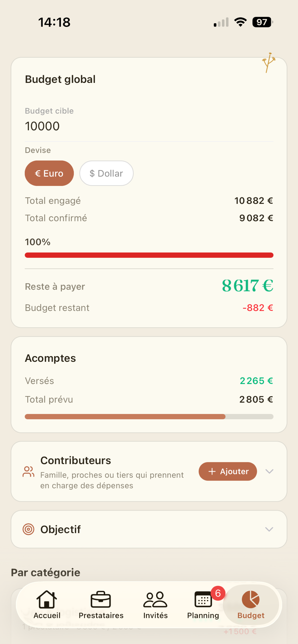Tap the Contributeurs people icon
Viewport: 298px width, 644px height.
(x=28, y=471)
